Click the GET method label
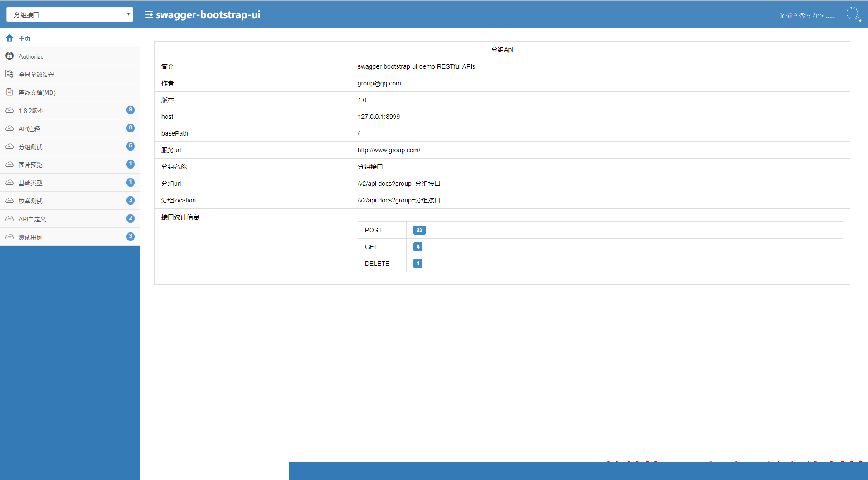The width and height of the screenshot is (868, 480). point(371,247)
